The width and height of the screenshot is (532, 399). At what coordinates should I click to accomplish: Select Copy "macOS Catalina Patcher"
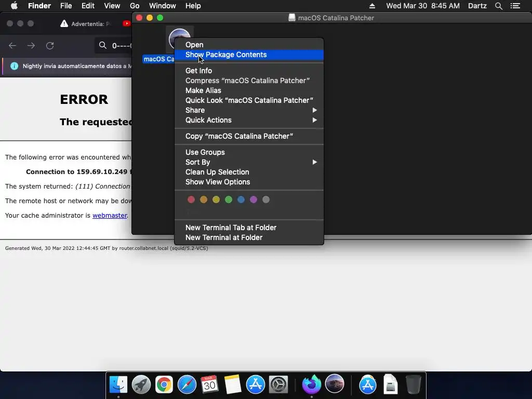tap(249, 136)
